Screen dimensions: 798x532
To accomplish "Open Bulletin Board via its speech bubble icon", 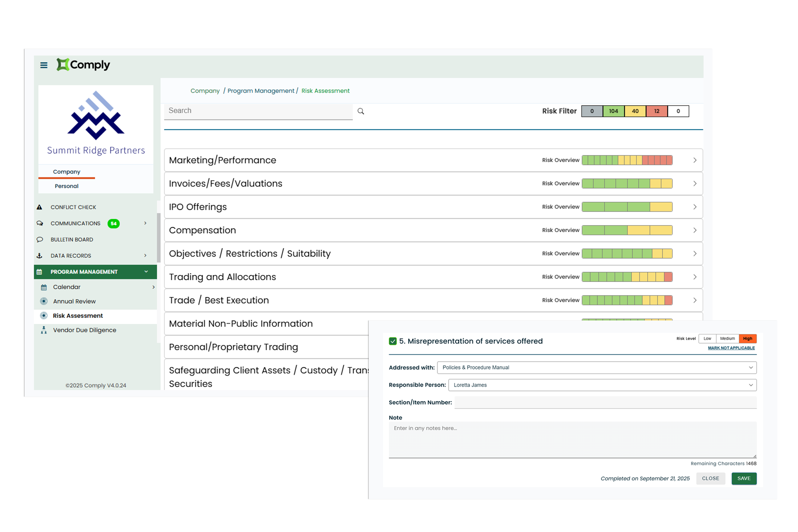I will click(40, 239).
